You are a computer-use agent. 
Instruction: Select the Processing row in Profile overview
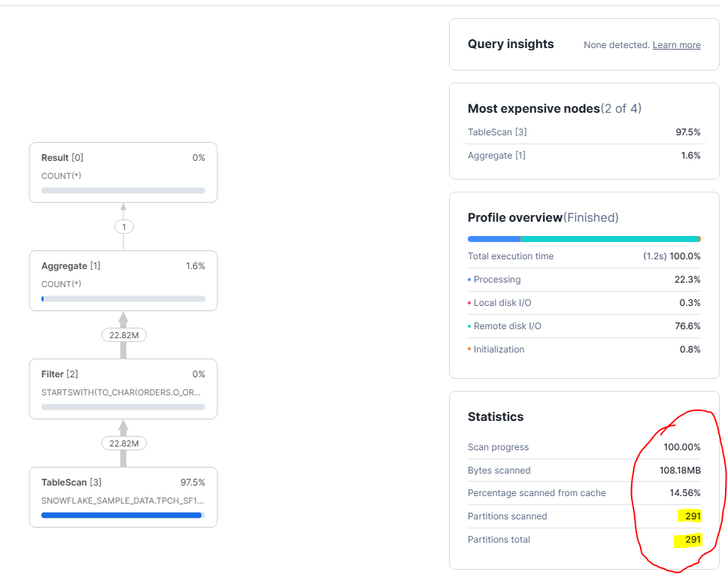(x=584, y=279)
